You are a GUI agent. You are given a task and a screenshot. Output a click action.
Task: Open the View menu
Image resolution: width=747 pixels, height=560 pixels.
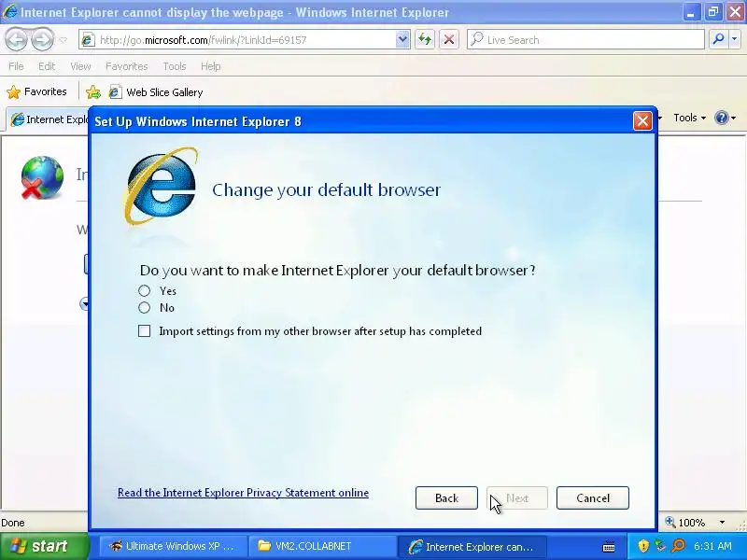(80, 66)
